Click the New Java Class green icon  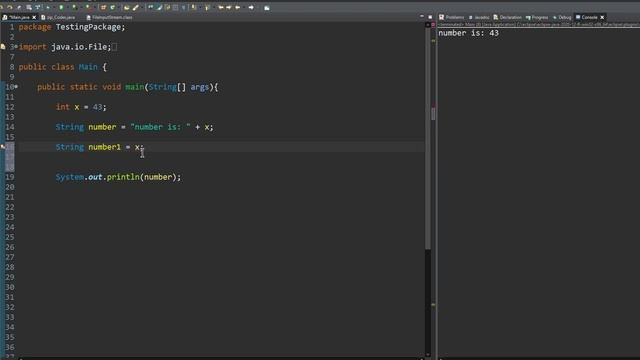[x=113, y=7]
